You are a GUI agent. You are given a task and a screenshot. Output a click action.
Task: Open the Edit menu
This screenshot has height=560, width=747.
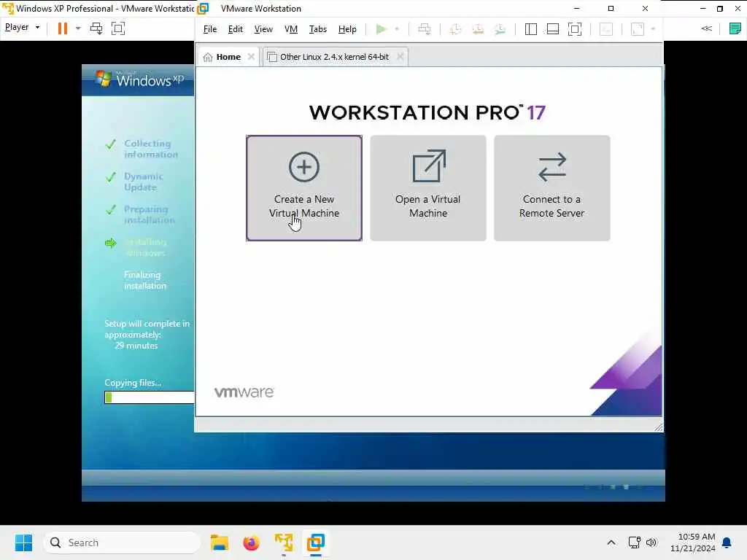(236, 29)
